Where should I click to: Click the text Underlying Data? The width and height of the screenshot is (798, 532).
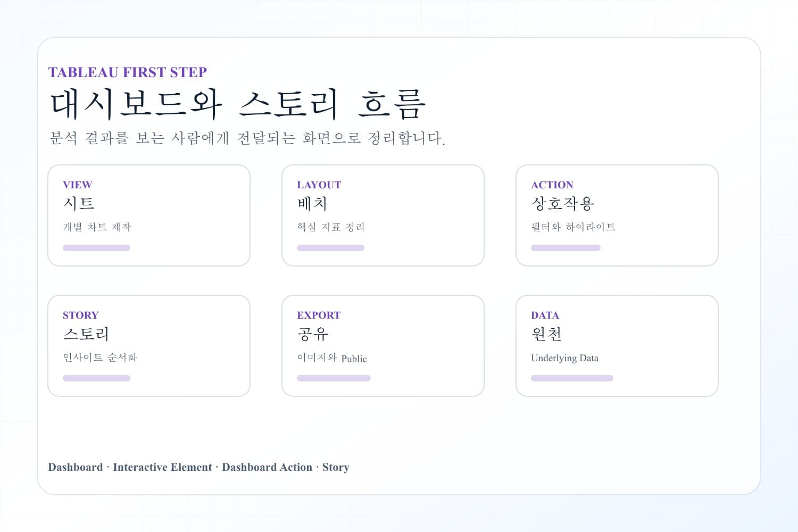[564, 358]
